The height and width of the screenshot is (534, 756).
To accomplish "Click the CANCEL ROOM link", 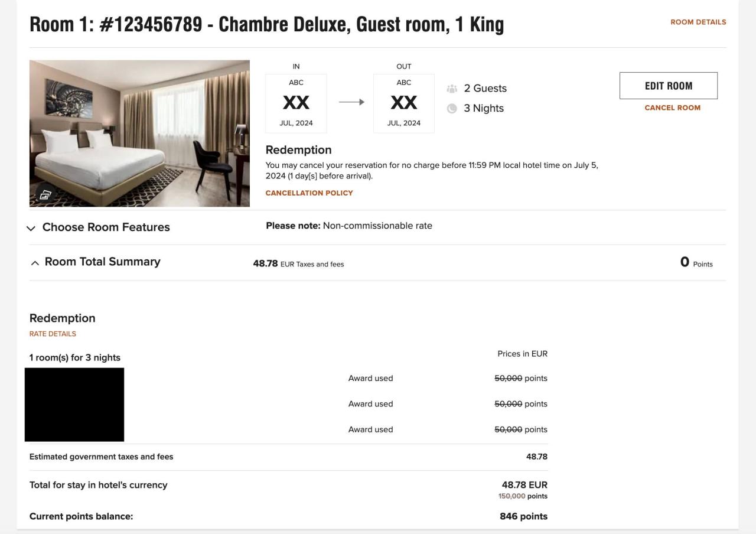I will coord(672,108).
